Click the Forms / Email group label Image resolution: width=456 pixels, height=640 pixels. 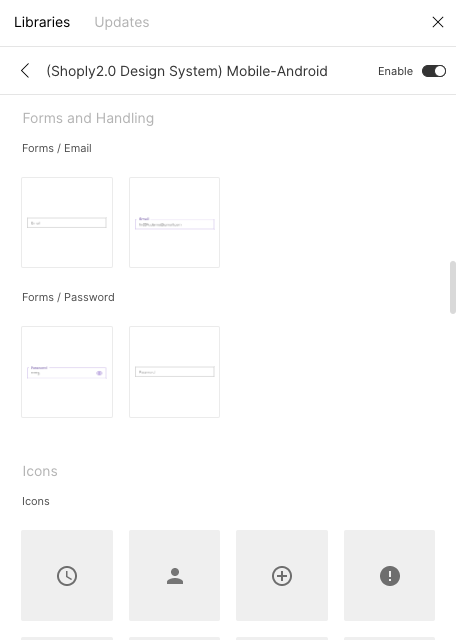pyautogui.click(x=57, y=148)
